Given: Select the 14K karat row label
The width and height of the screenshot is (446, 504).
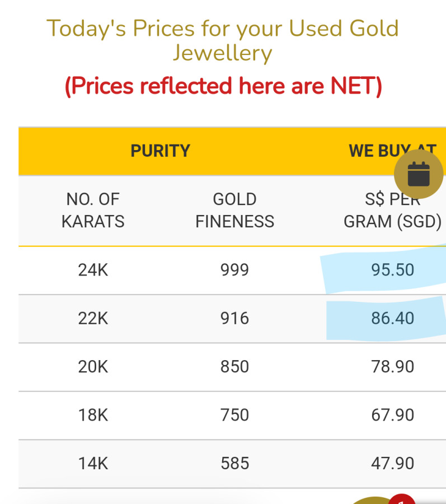Looking at the screenshot, I should coord(93,464).
